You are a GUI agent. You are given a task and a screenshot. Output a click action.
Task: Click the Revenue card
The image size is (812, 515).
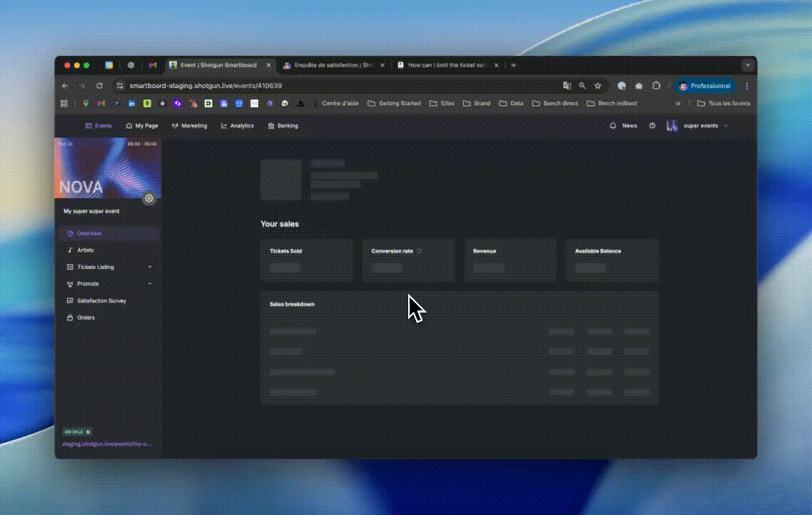click(510, 260)
